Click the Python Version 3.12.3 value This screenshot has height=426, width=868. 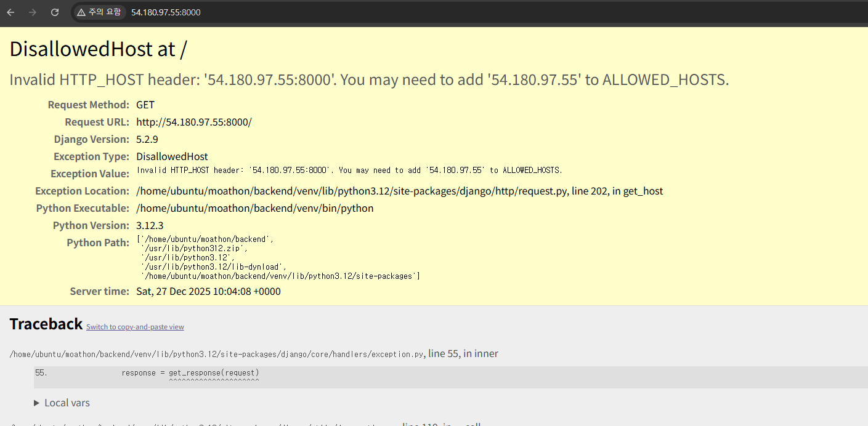[x=150, y=225]
